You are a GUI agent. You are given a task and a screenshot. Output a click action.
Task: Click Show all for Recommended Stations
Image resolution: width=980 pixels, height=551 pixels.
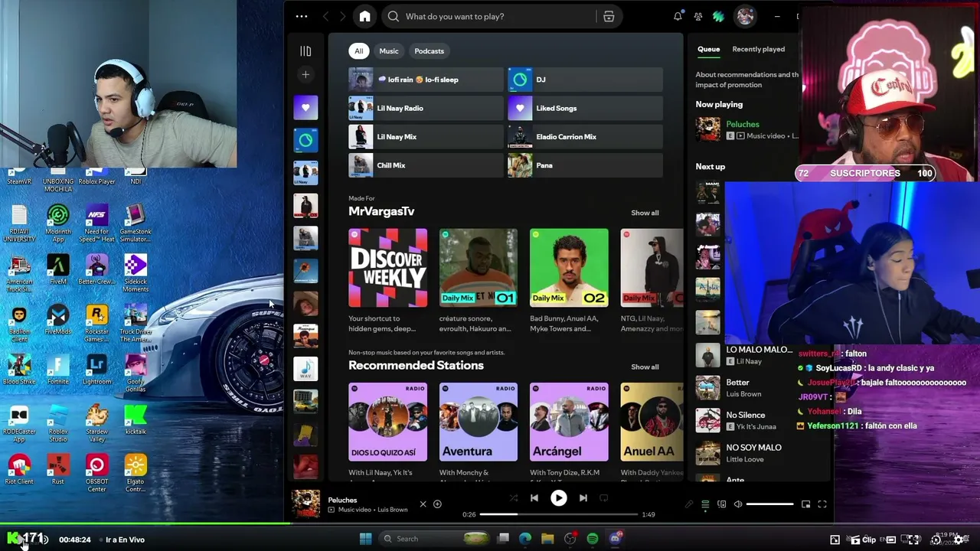tap(645, 367)
